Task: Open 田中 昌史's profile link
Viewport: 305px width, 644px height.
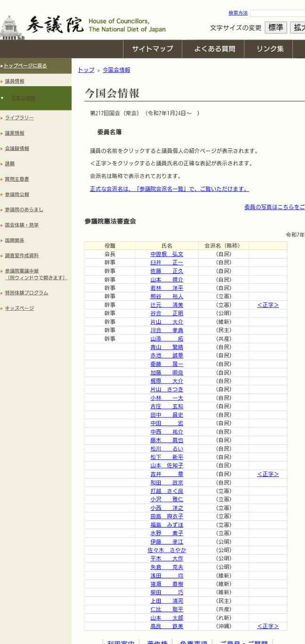Action: click(166, 415)
